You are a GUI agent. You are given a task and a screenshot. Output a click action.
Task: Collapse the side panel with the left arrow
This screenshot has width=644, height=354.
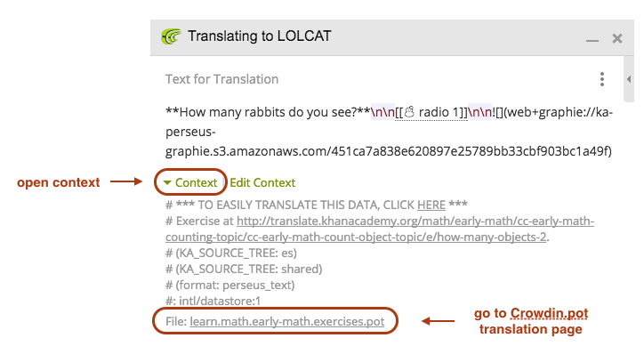629,79
